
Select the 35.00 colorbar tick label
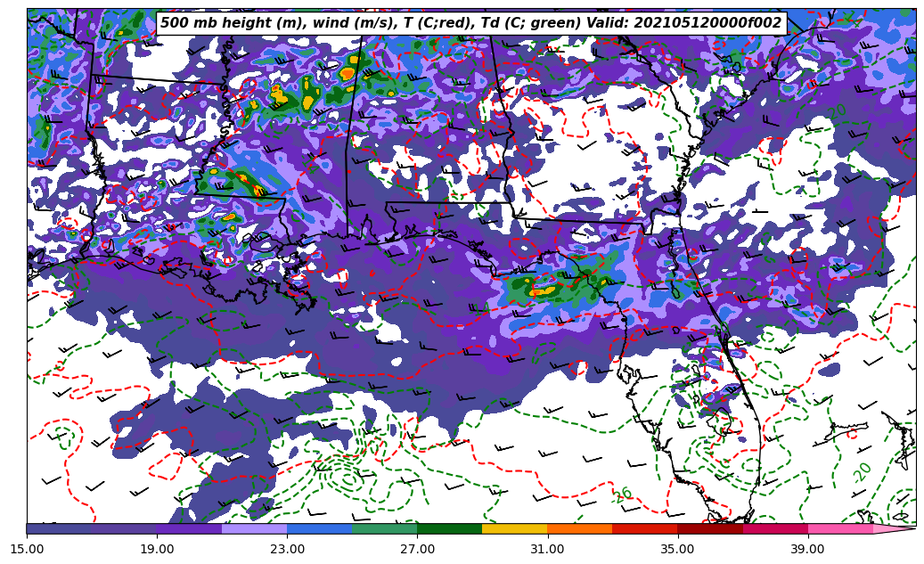(677, 549)
